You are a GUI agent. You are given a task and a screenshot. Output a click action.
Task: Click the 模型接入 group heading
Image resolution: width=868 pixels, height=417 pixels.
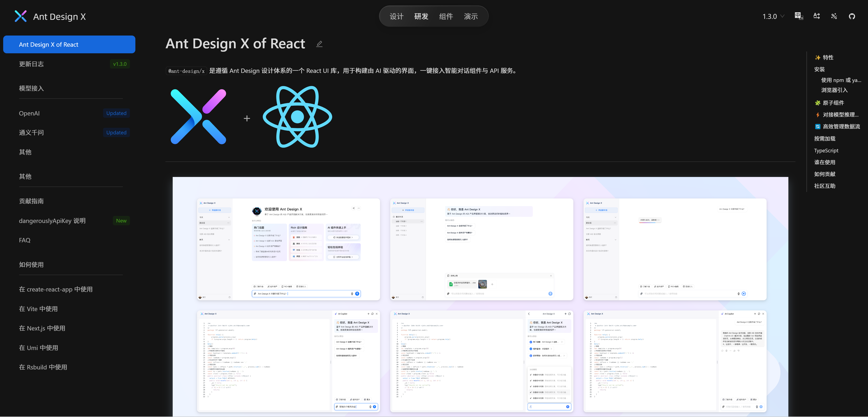coord(31,88)
